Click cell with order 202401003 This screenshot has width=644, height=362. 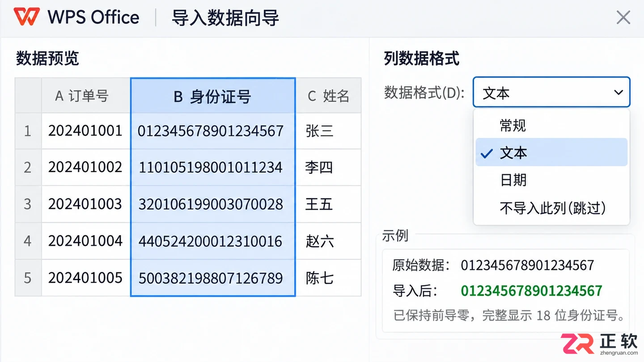click(86, 204)
